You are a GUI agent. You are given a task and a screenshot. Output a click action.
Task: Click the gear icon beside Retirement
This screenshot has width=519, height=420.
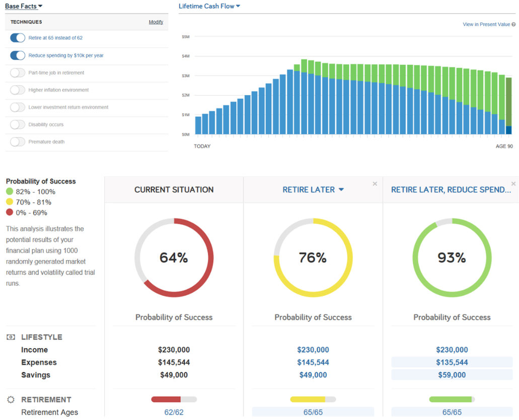point(11,399)
